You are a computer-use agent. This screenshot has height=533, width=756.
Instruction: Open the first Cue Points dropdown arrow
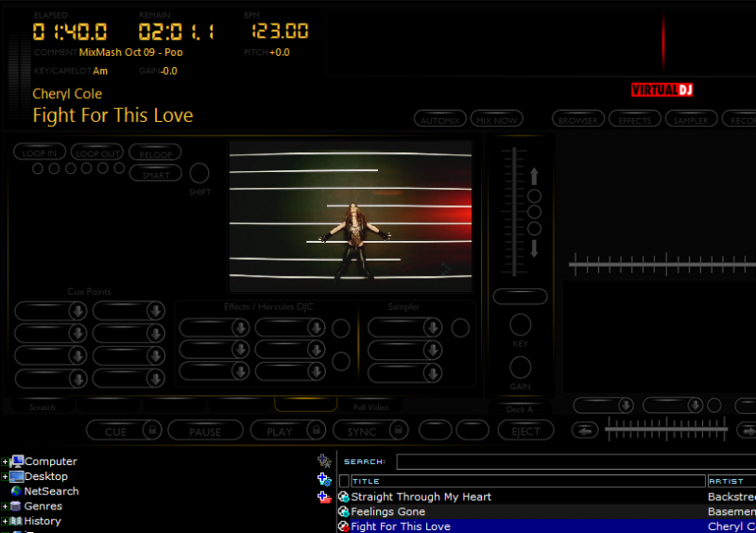(77, 311)
